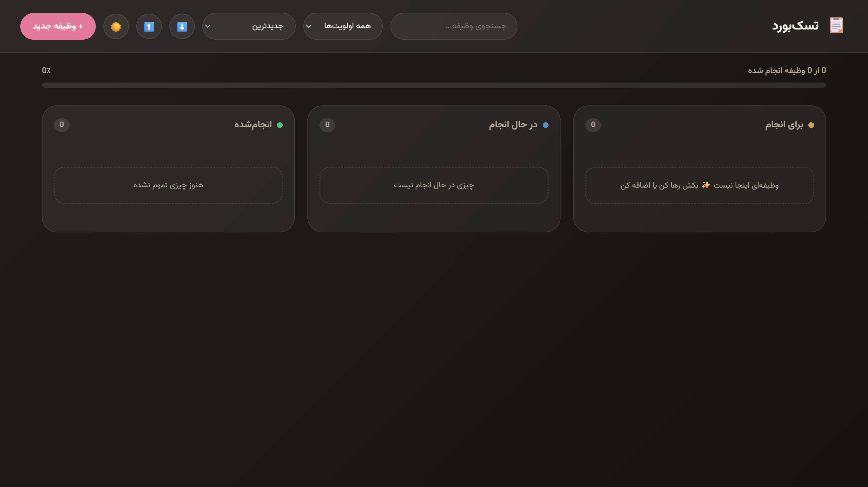Focus the جستجوی وظیفه search field
The height and width of the screenshot is (487, 868).
[x=454, y=26]
